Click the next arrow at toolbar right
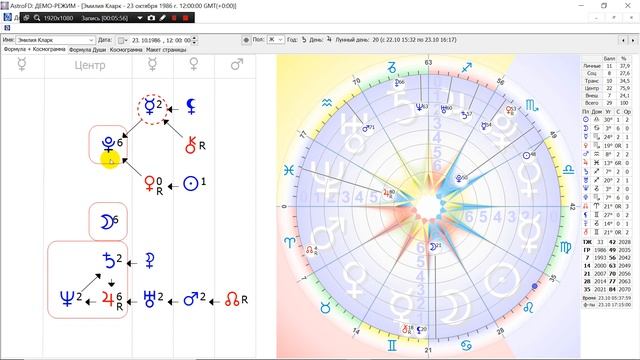This screenshot has width=640, height=360. (x=633, y=40)
